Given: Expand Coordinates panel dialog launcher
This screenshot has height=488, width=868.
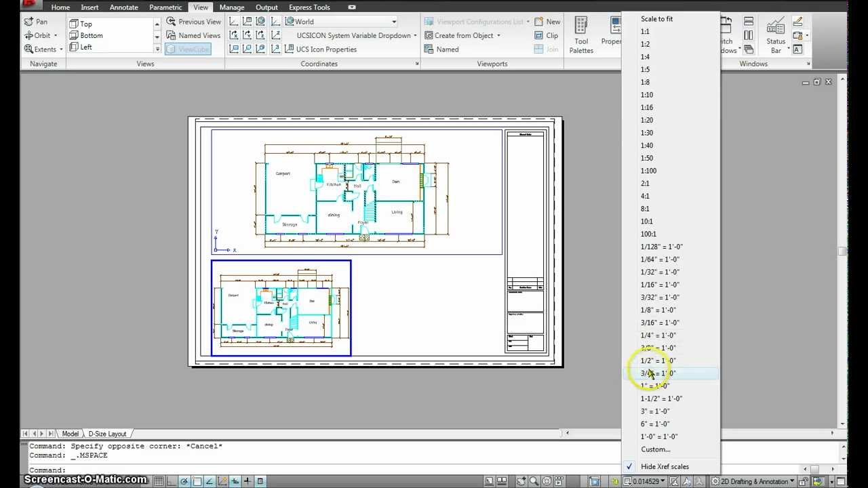Looking at the screenshot, I should tap(417, 64).
